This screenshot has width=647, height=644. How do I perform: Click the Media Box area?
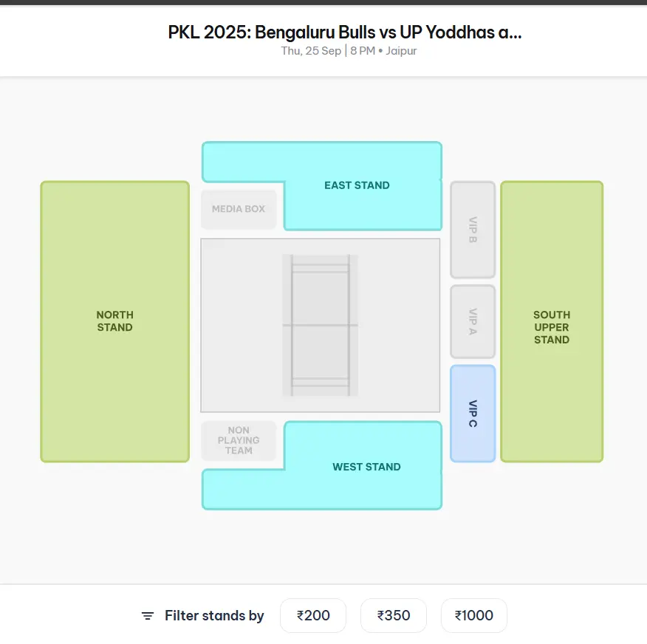pyautogui.click(x=239, y=209)
